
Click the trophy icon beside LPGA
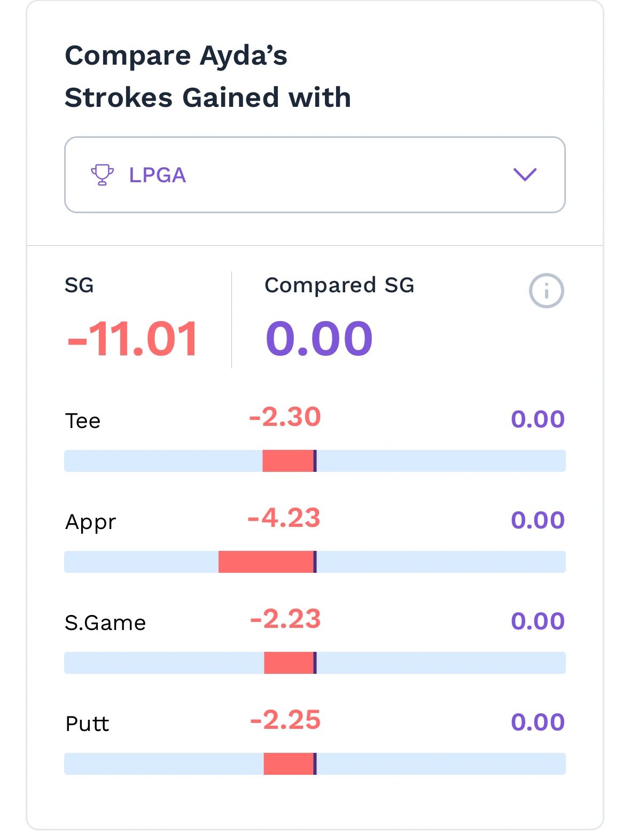(x=102, y=175)
